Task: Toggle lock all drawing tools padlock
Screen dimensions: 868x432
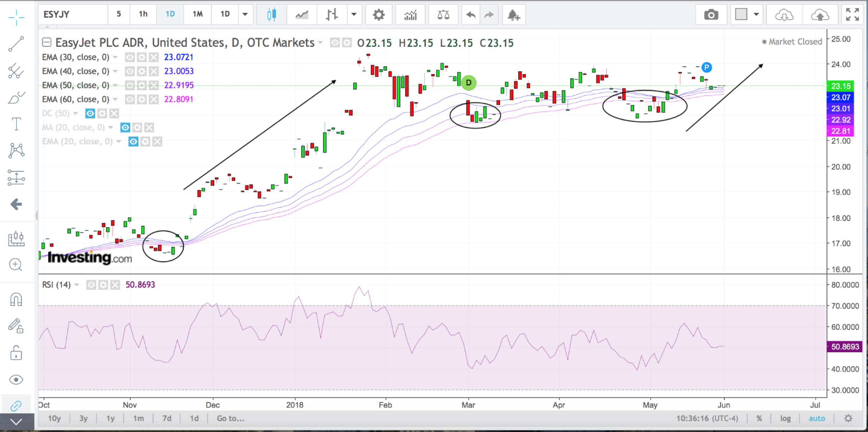Action: click(x=16, y=353)
